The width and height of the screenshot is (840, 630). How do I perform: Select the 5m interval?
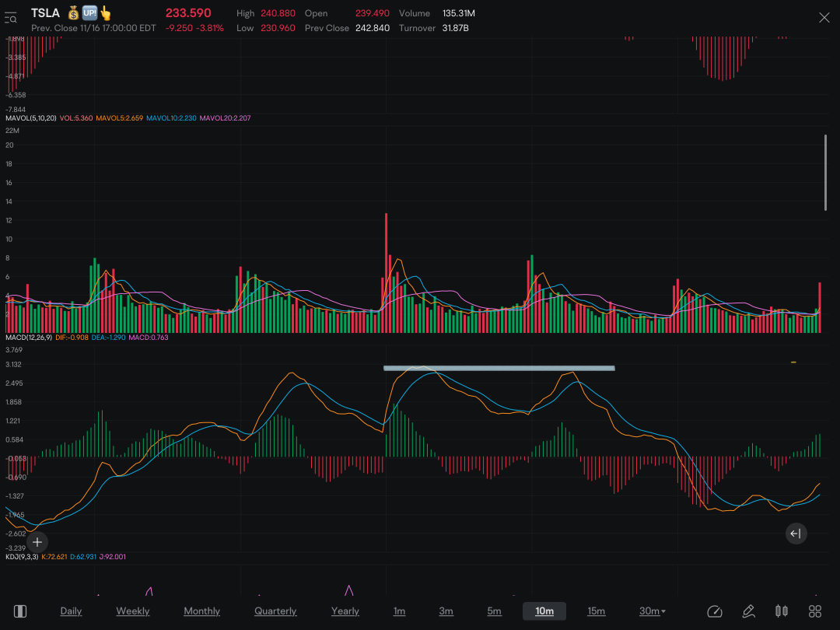(x=494, y=611)
